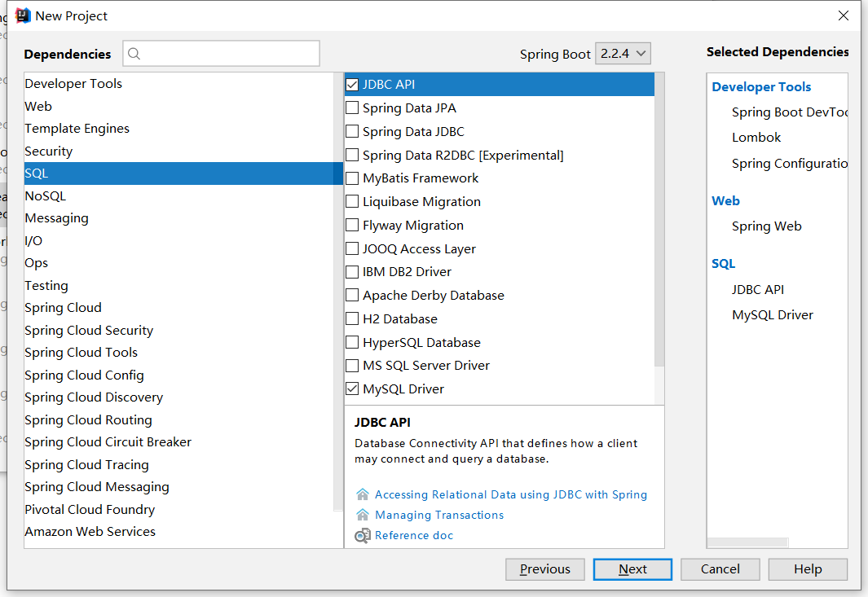Tick the H2 Database checkbox
This screenshot has height=597, width=868.
[352, 318]
